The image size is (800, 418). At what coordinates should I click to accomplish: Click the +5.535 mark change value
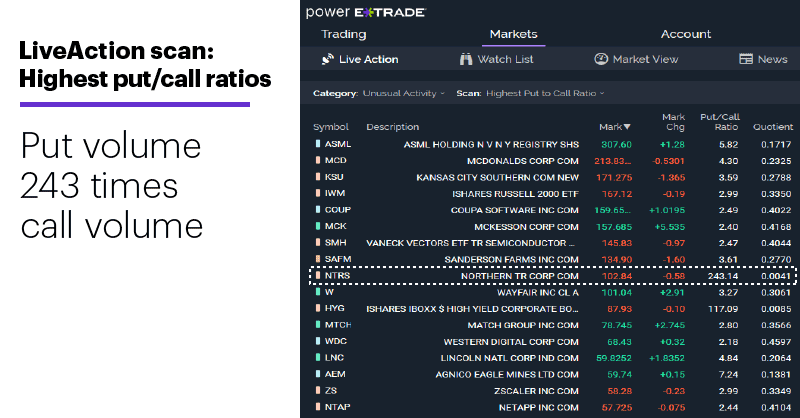(670, 227)
